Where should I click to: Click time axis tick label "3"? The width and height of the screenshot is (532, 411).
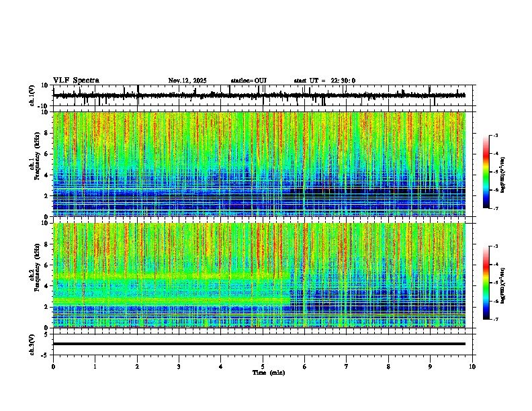click(179, 367)
